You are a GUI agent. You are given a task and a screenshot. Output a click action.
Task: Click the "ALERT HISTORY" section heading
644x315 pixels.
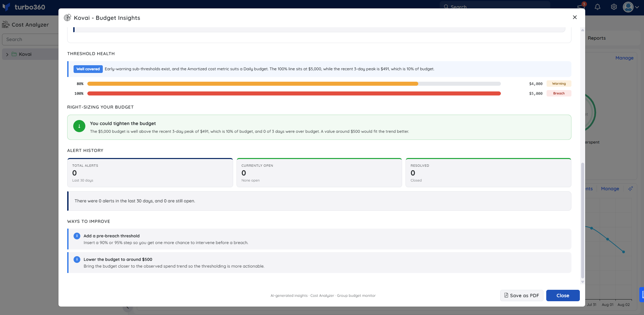(85, 151)
